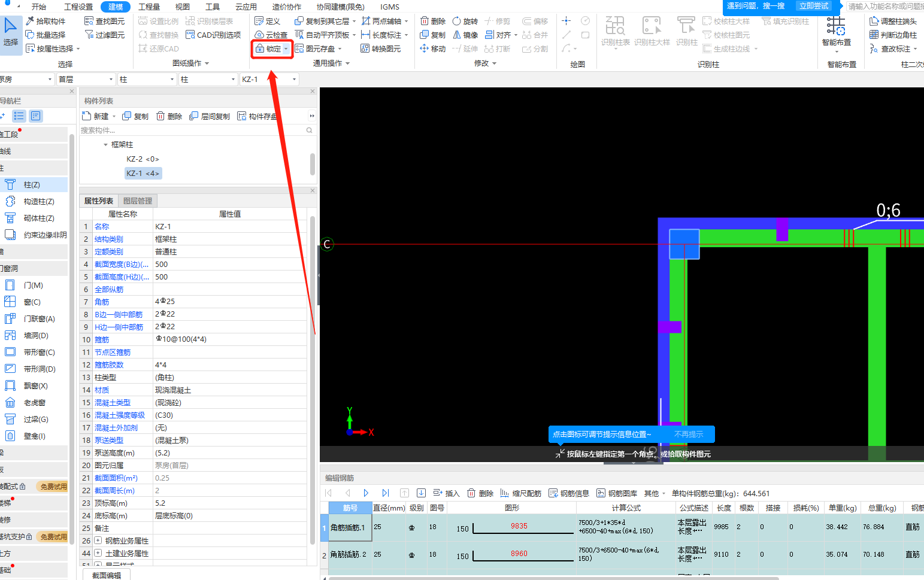Click 转换图元 convert tool
This screenshot has width=924, height=580.
tap(381, 48)
